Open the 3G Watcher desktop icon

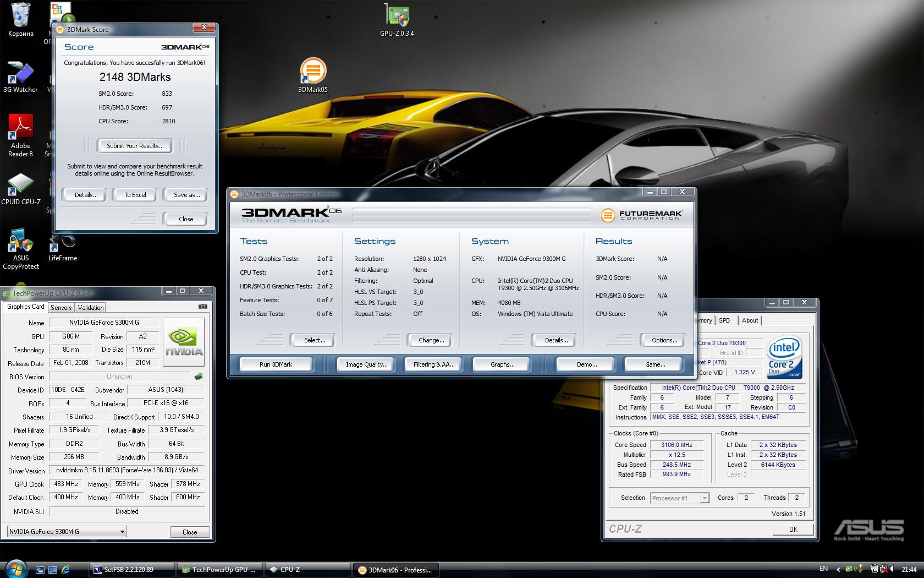coord(20,77)
